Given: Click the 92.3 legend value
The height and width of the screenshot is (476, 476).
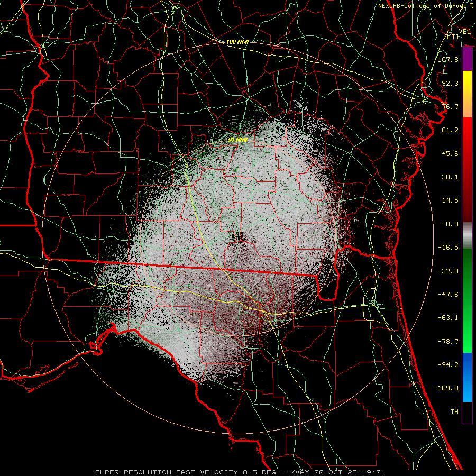Looking at the screenshot, I should coord(450,83).
